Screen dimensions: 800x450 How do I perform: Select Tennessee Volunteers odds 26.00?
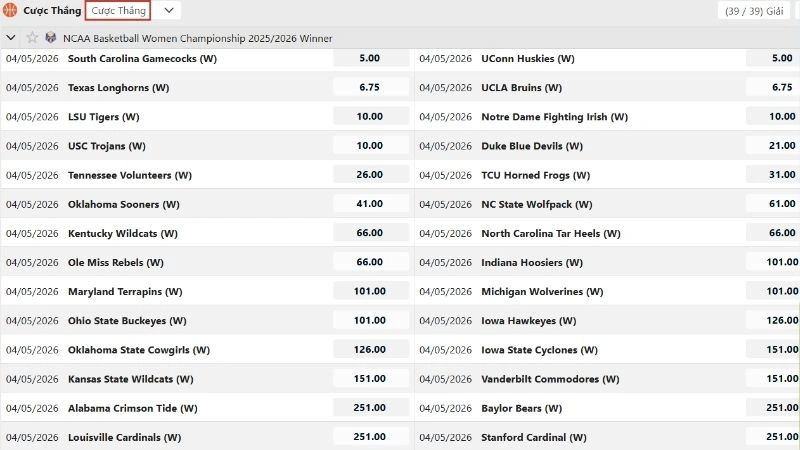tap(371, 174)
